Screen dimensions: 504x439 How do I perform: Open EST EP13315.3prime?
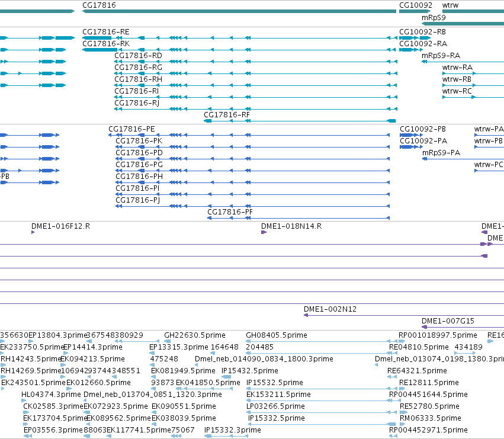coord(179,347)
